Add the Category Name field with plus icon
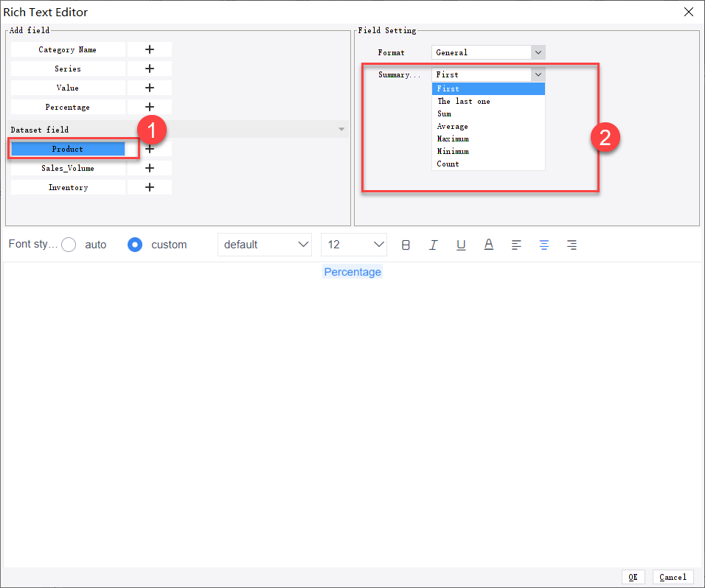Screen dimensions: 705x588 (x=150, y=49)
